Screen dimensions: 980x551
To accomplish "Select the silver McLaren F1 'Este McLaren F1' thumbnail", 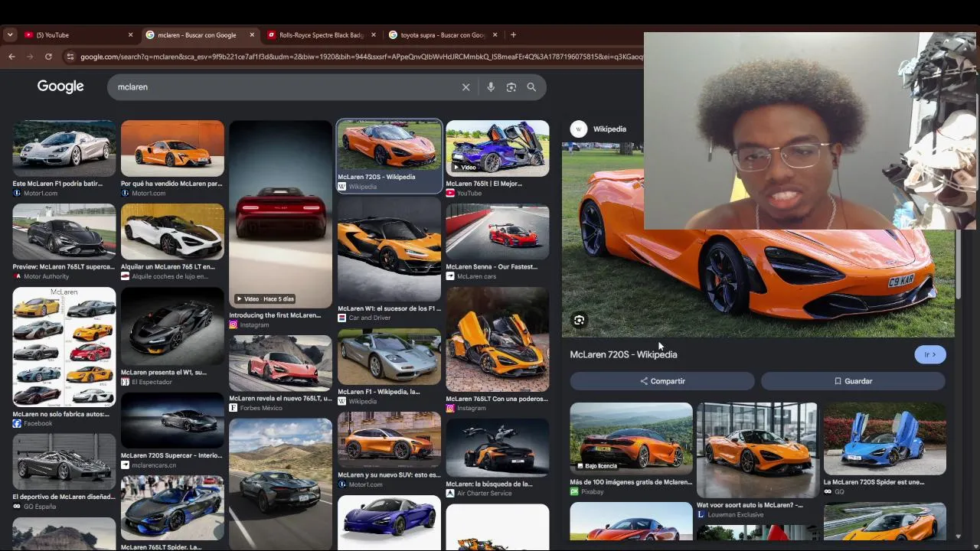I will pyautogui.click(x=64, y=148).
